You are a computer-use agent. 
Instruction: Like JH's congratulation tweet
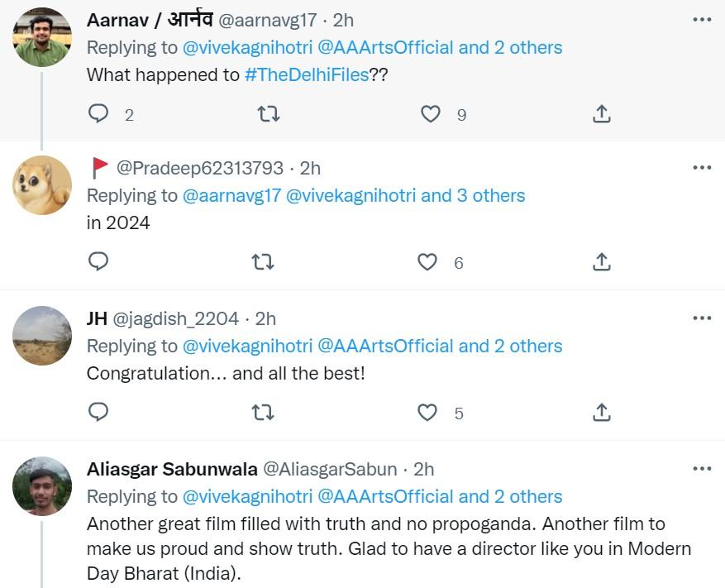pyautogui.click(x=427, y=412)
